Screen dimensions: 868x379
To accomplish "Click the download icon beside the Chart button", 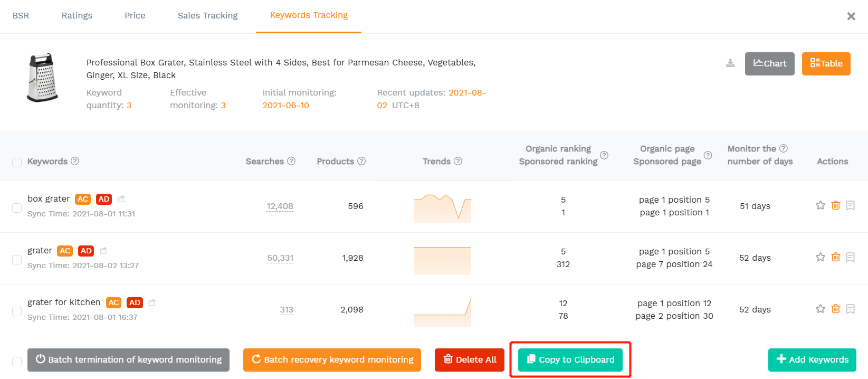I will 730,63.
